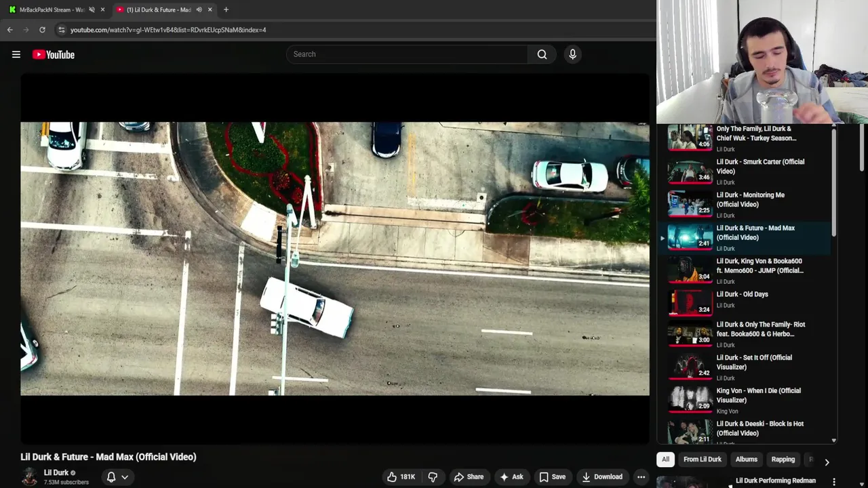Show more filter chips with right arrow
The image size is (868, 488).
point(827,462)
